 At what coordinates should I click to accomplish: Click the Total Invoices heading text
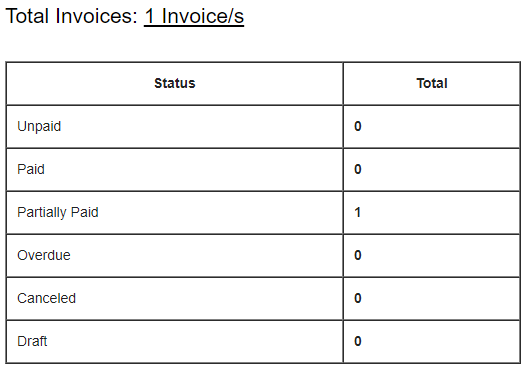click(71, 16)
